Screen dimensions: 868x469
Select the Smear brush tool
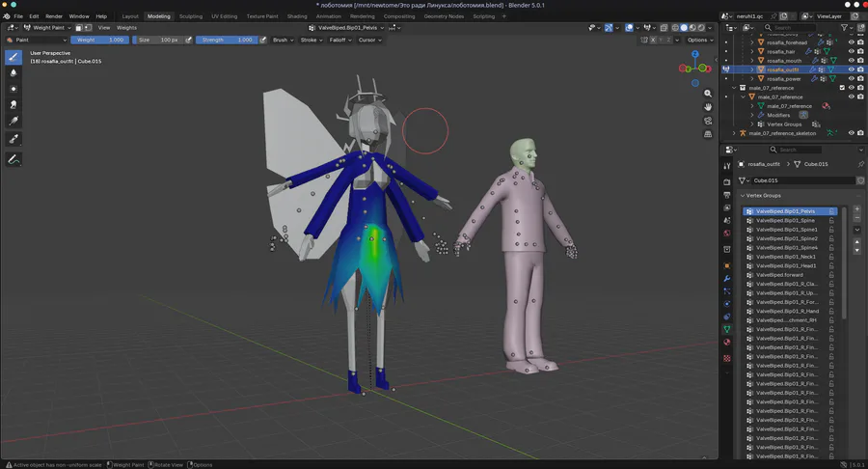[14, 104]
